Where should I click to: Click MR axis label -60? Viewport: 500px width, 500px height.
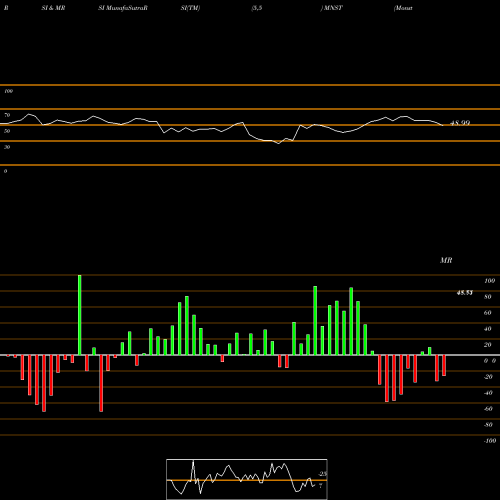pyautogui.click(x=488, y=409)
